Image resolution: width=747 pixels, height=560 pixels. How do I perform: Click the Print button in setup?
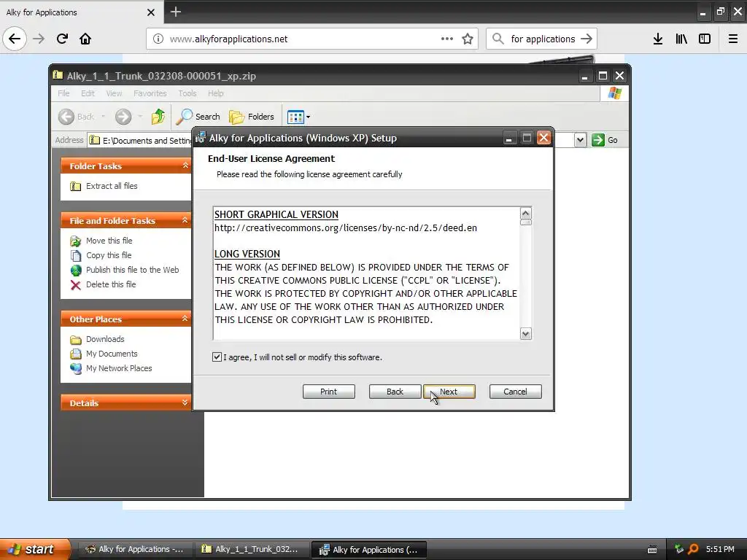tap(329, 392)
